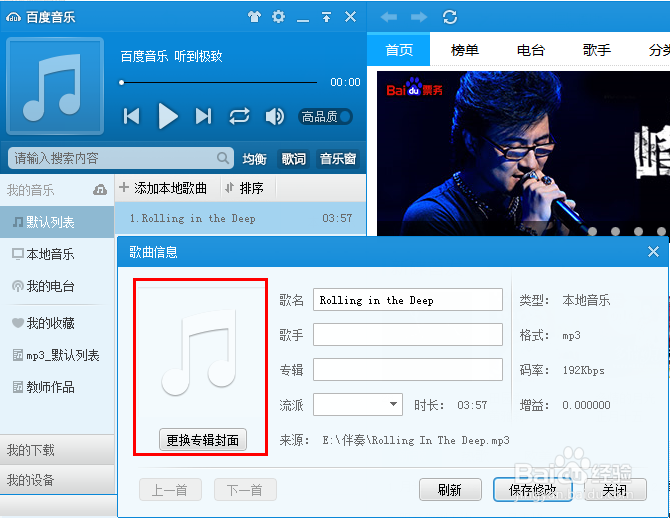
Task: Click the 我的电台 radio icon
Action: point(18,286)
